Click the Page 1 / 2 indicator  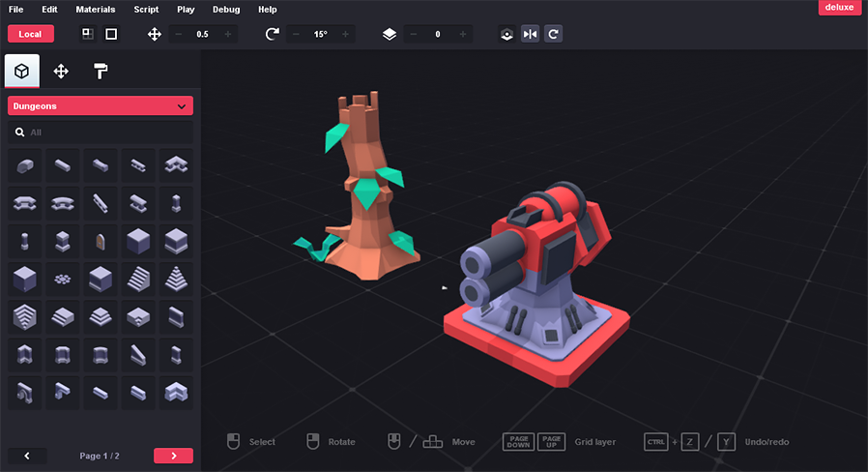pyautogui.click(x=100, y=456)
